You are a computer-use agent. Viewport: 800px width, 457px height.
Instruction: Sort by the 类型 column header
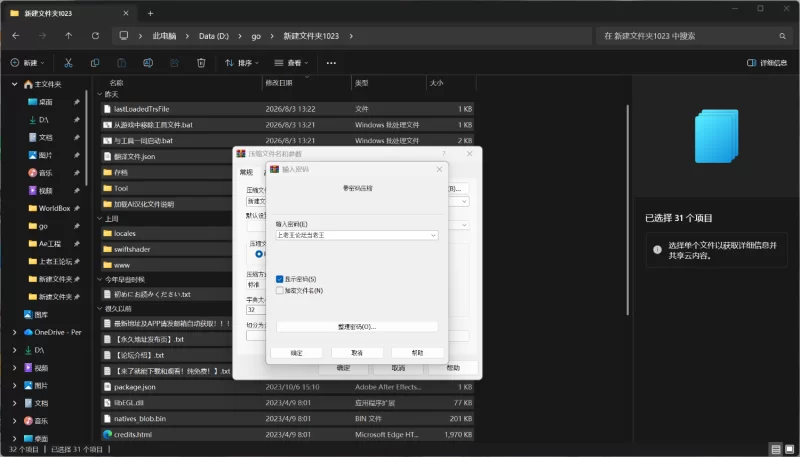coord(389,83)
